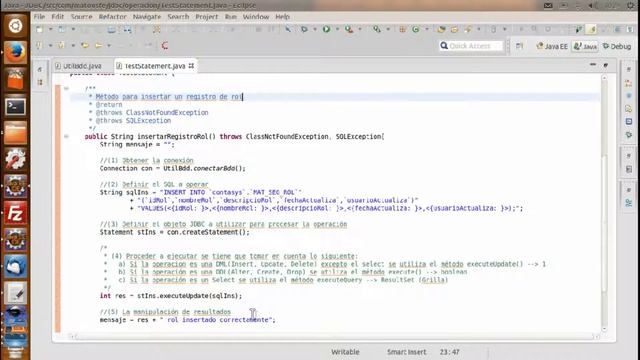Open the New wizard dropdown arrow

50,29
